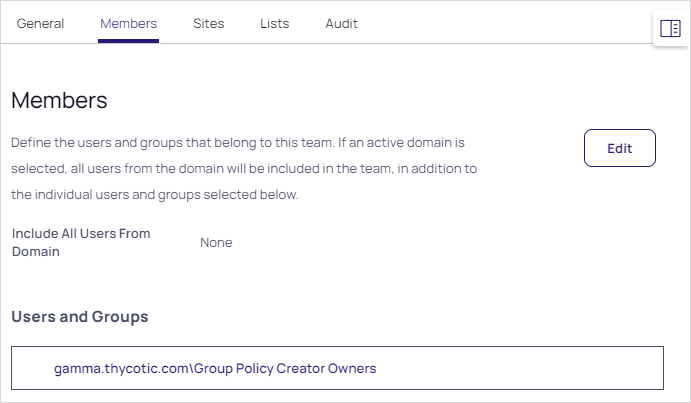Click blank area right of group name in row
Screen dimensions: 691x403
(520, 368)
